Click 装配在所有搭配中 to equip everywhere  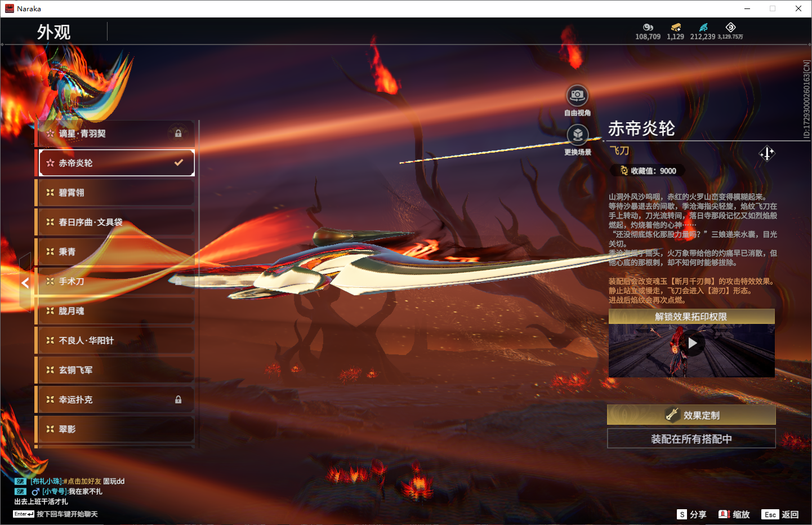[691, 439]
